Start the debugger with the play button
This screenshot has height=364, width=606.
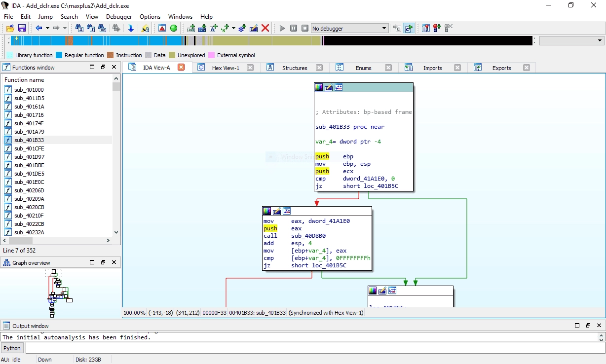click(282, 28)
